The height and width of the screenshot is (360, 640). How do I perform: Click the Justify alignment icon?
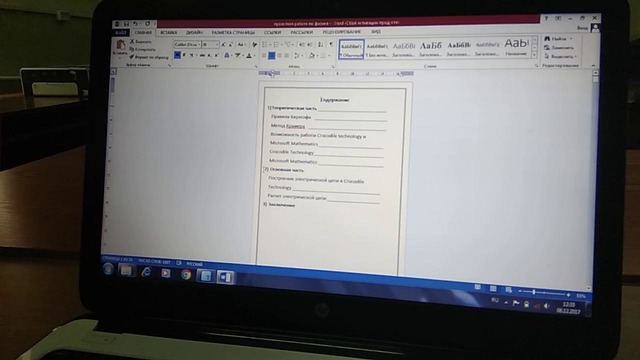(287, 55)
